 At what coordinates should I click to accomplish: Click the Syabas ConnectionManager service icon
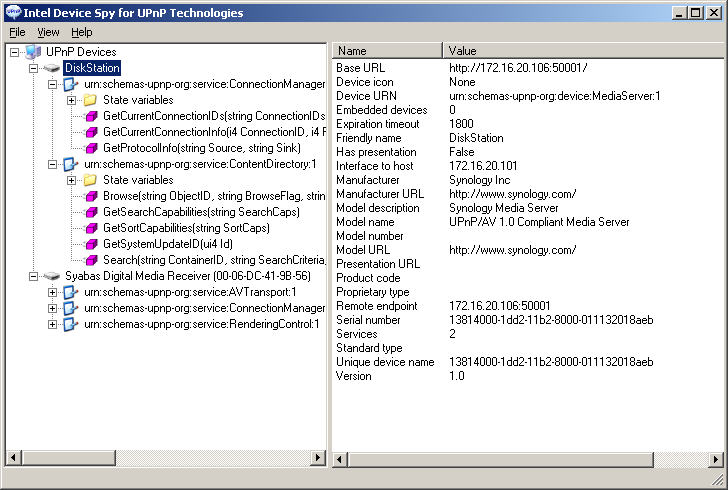coord(71,308)
